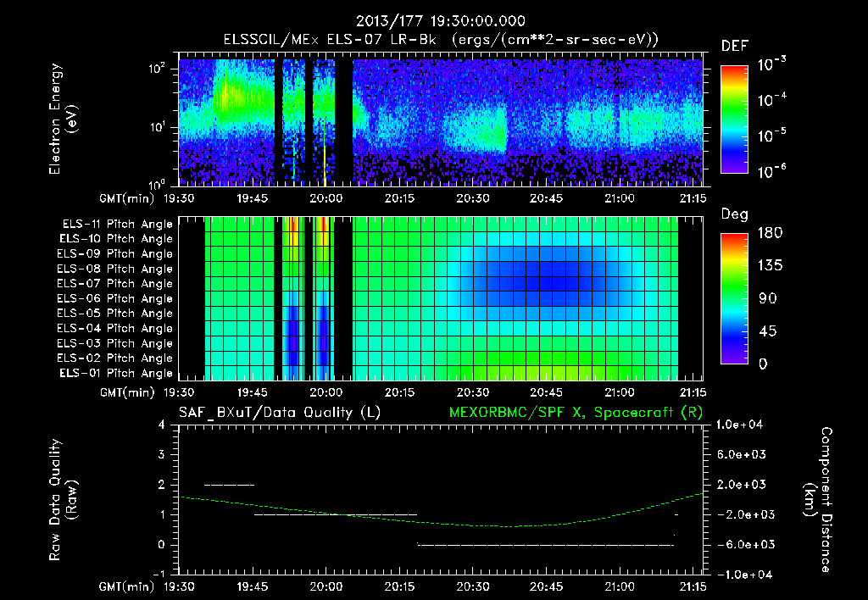Click the 20:30 tick label under the spectrogram
The height and width of the screenshot is (600, 868).
click(473, 198)
